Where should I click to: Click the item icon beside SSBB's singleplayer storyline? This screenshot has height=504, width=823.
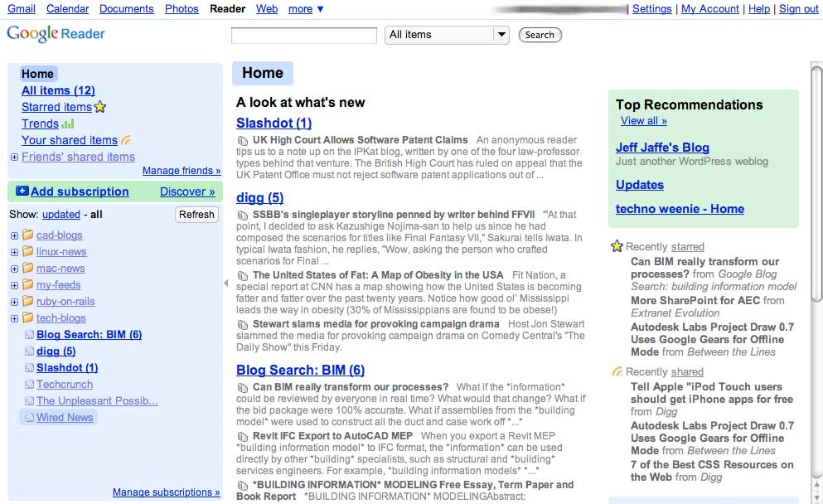[243, 216]
